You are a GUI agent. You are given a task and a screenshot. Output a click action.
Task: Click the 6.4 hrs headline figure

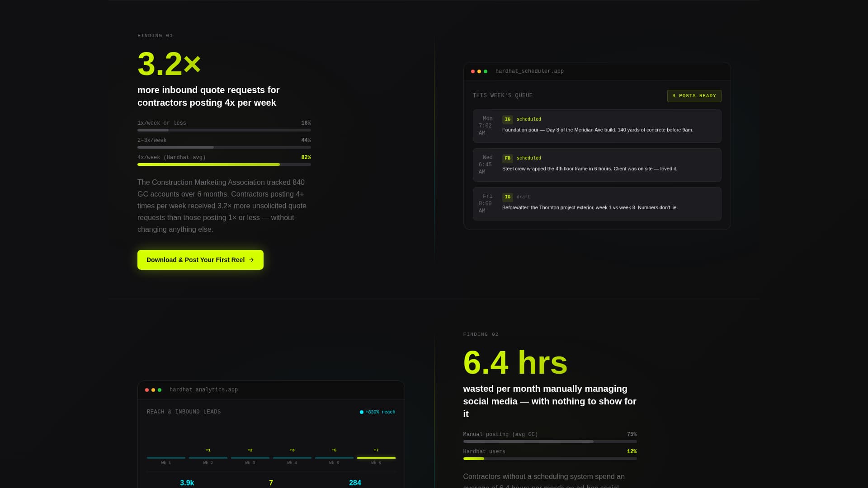[515, 362]
